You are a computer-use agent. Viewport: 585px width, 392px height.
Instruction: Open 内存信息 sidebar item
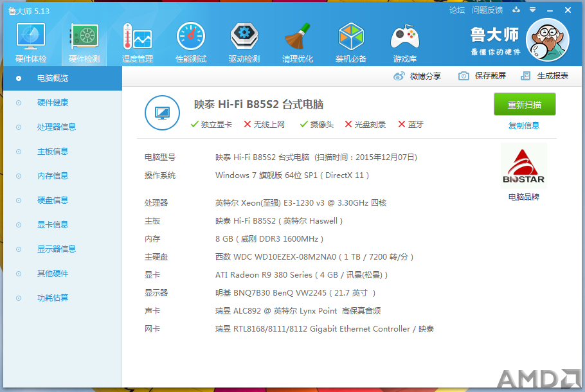[63, 176]
